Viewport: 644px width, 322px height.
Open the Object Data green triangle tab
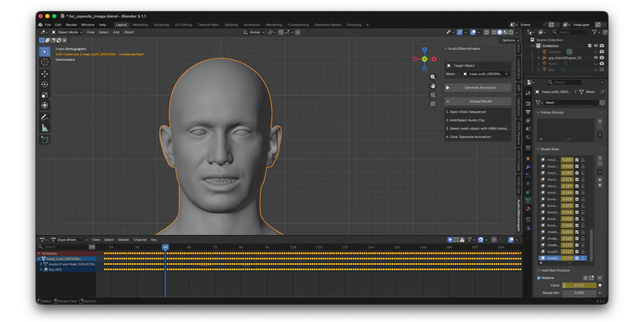pos(528,200)
